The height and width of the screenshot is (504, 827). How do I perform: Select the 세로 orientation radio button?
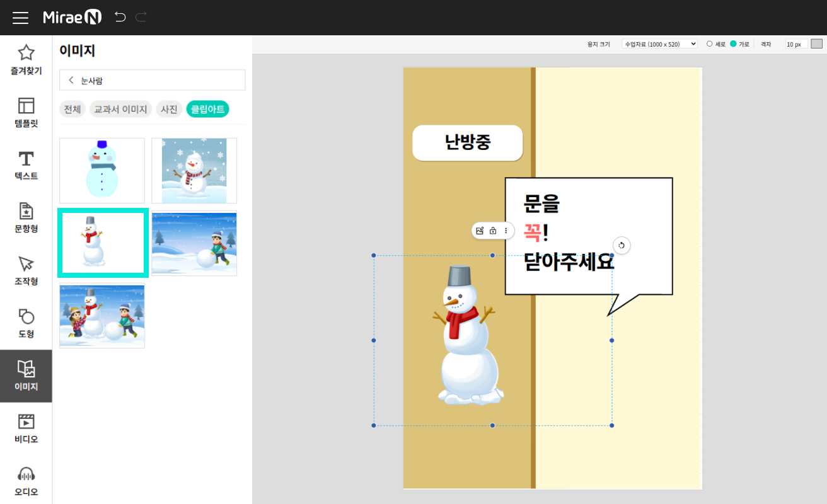[x=710, y=44]
